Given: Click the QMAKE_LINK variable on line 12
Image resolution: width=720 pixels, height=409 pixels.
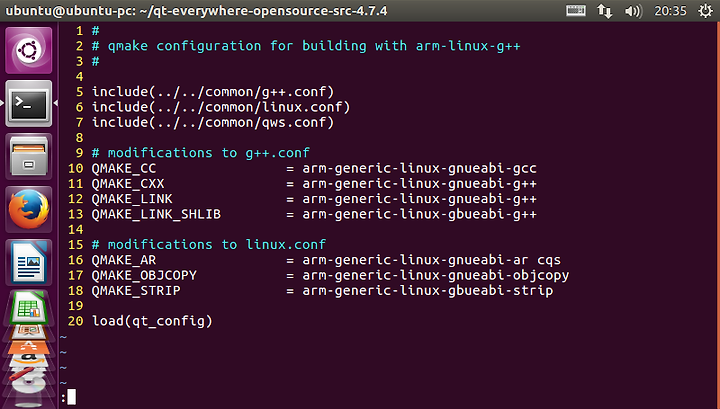Looking at the screenshot, I should point(132,199).
